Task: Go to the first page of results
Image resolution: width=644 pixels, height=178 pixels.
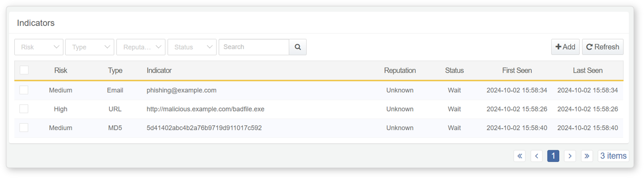Action: click(520, 156)
